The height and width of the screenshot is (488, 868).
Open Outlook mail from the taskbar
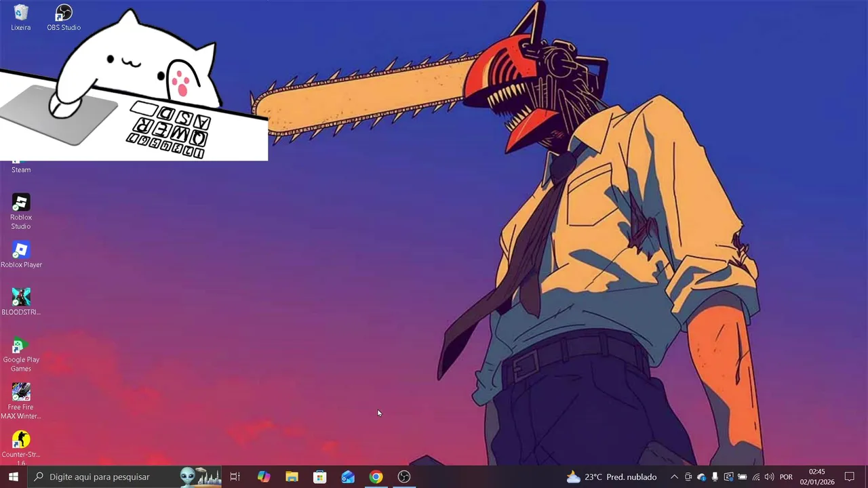click(x=348, y=477)
